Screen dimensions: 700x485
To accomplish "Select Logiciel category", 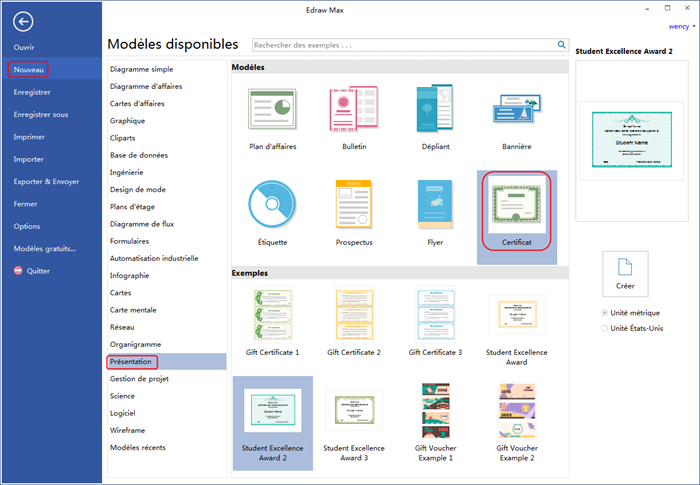I will [122, 413].
